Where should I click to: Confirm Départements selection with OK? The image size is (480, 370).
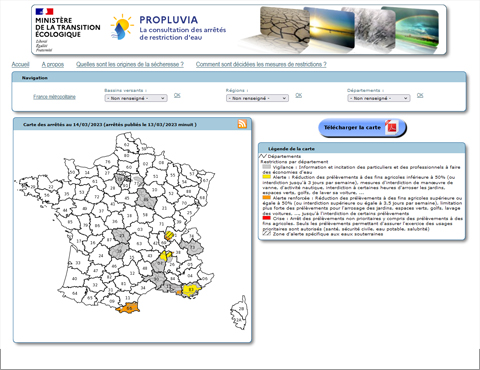tap(420, 95)
